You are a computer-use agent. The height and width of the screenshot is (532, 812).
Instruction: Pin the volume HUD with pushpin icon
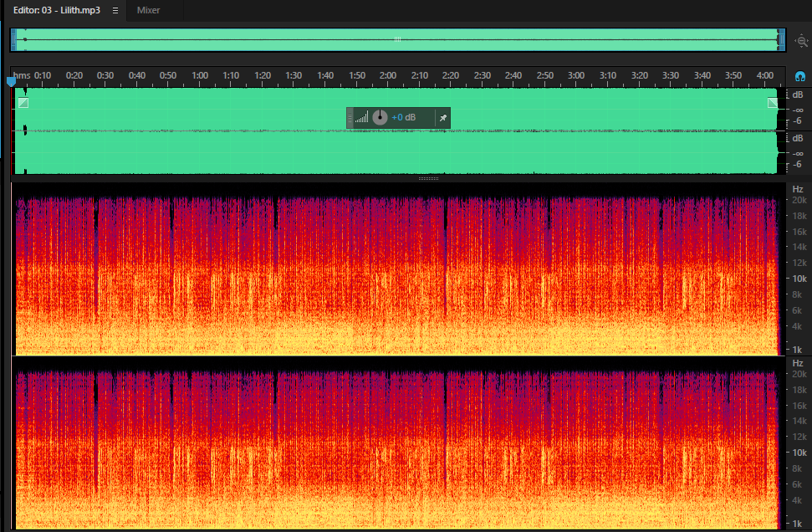(x=442, y=118)
